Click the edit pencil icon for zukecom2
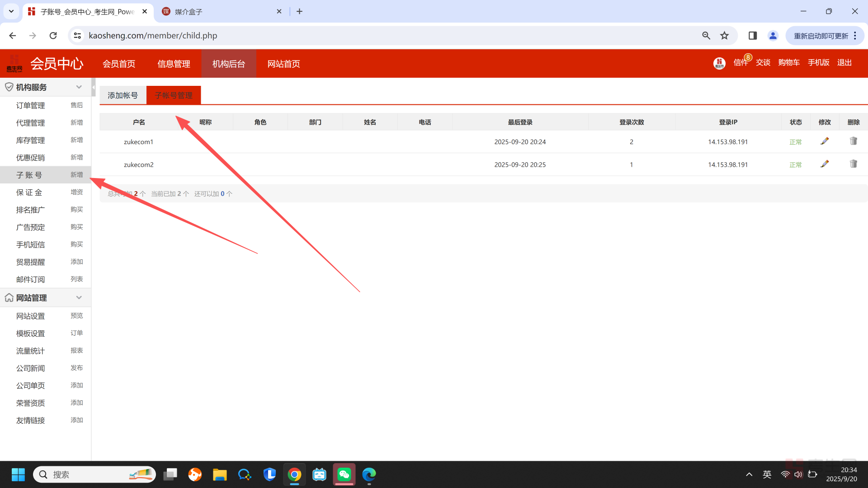This screenshot has height=488, width=868. tap(825, 164)
